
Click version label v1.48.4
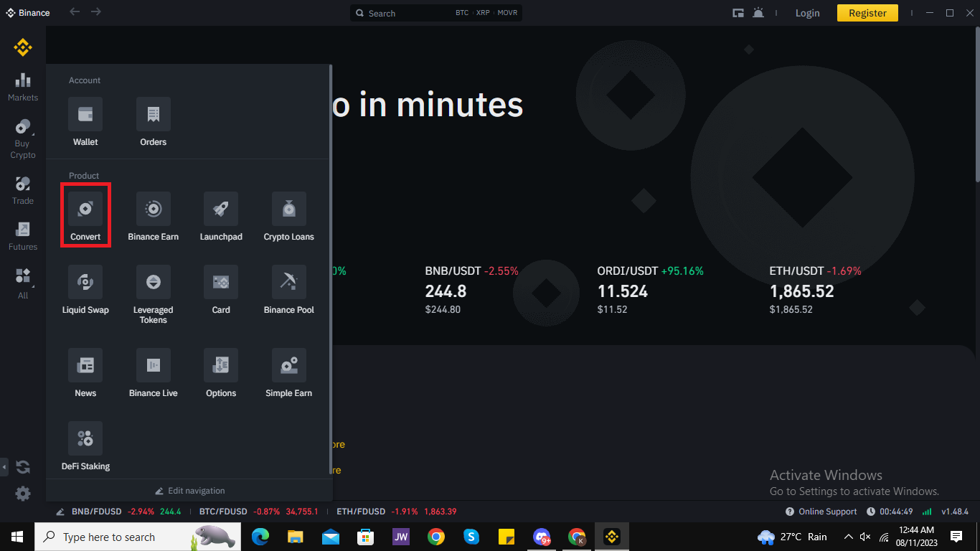[x=955, y=512]
